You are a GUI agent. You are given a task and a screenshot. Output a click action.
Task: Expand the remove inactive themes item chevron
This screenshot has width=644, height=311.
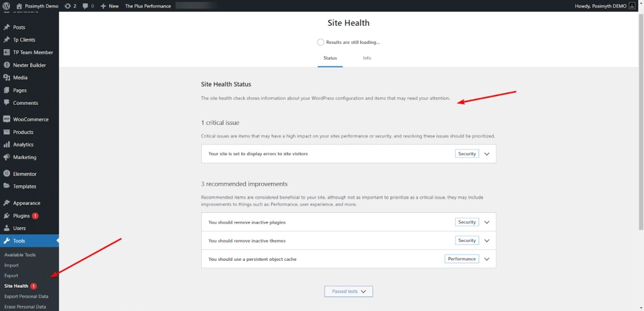click(x=487, y=241)
